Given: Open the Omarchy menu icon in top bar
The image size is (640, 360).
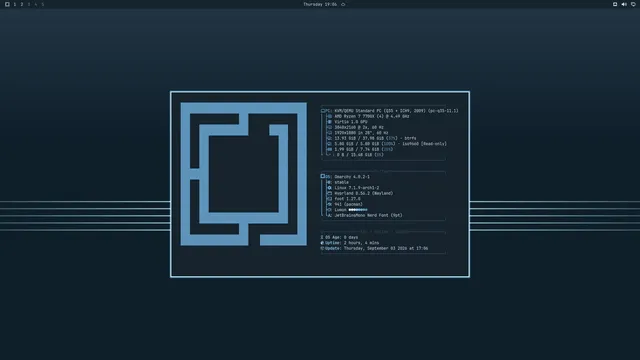Looking at the screenshot, I should tap(7, 4).
